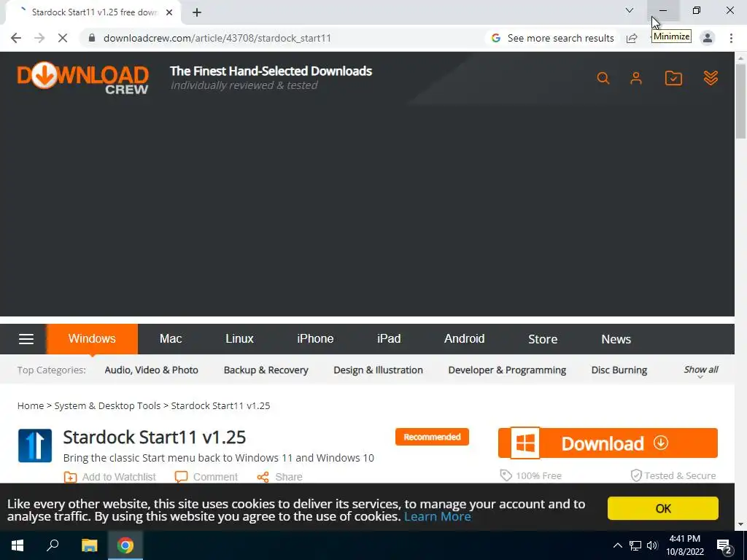Viewport: 747px width, 560px height.
Task: Open the Learn More cookie link
Action: [438, 517]
